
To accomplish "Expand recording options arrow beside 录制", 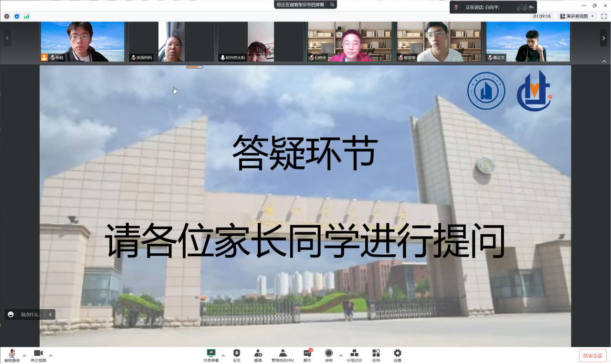I will (340, 355).
